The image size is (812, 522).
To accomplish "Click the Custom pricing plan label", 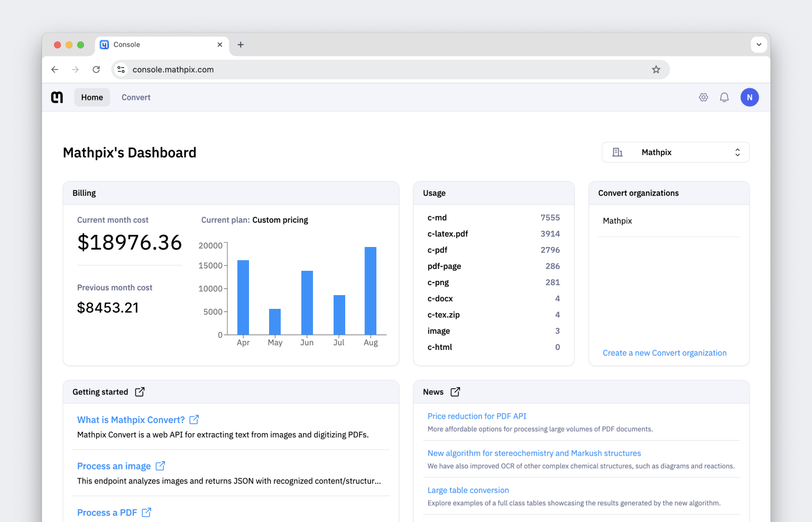I will click(x=280, y=220).
